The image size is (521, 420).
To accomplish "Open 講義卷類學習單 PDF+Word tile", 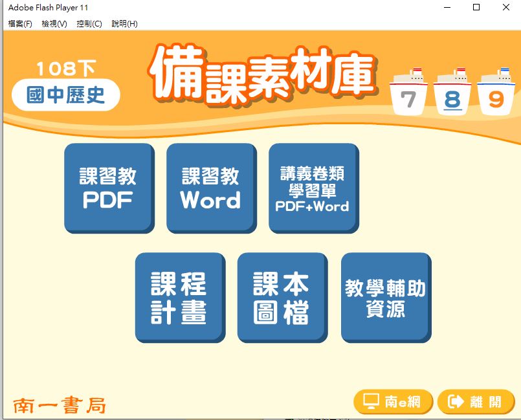I will 313,188.
